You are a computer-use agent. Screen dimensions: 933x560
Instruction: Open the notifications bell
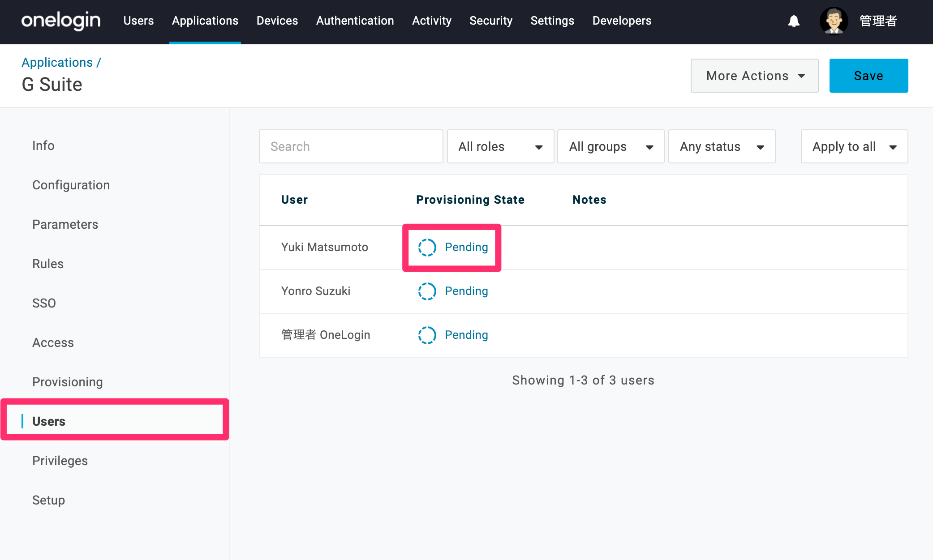pyautogui.click(x=794, y=21)
